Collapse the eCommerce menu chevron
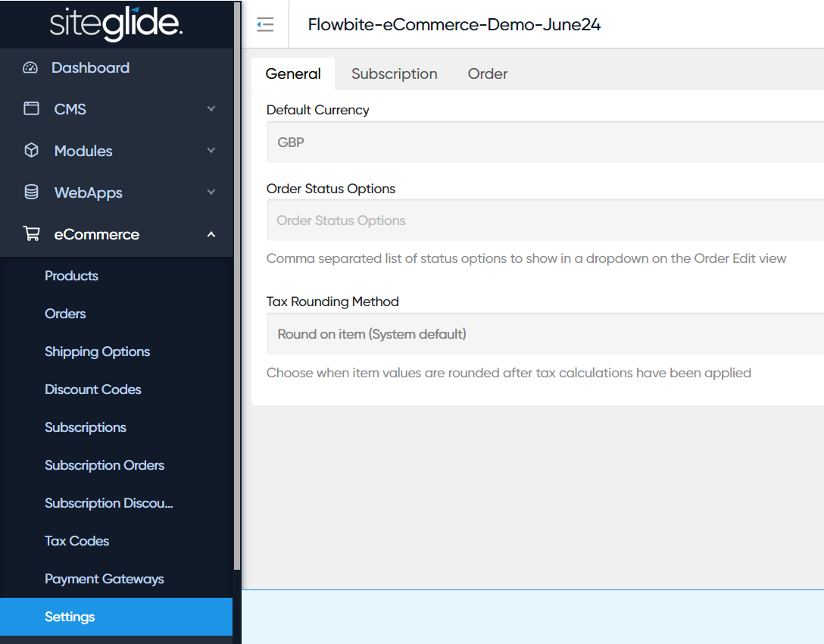 211,234
